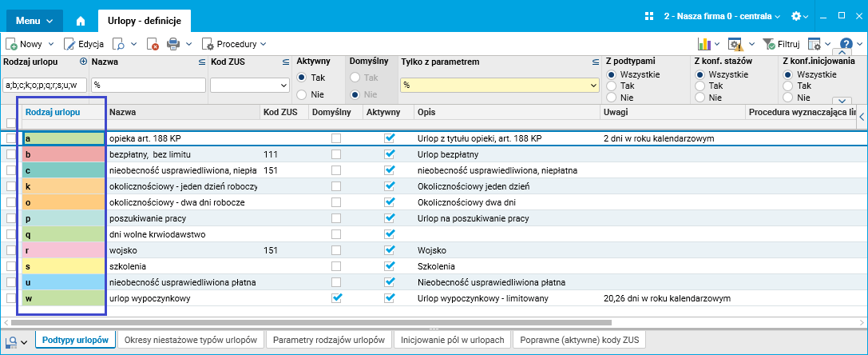Open the bar chart reports icon
The image size is (868, 355).
click(704, 44)
